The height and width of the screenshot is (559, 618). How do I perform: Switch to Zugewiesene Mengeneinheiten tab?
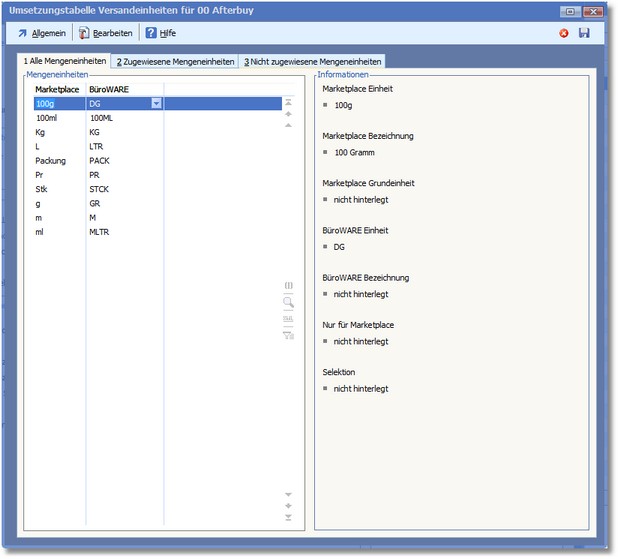click(175, 62)
